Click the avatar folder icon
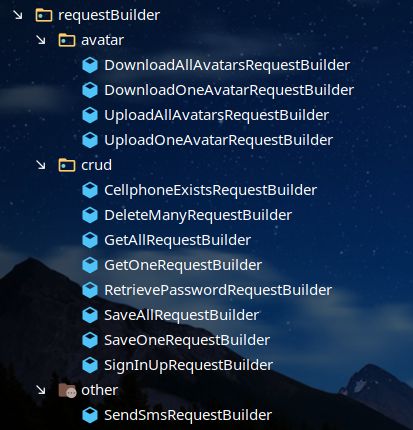The width and height of the screenshot is (413, 430). [67, 40]
